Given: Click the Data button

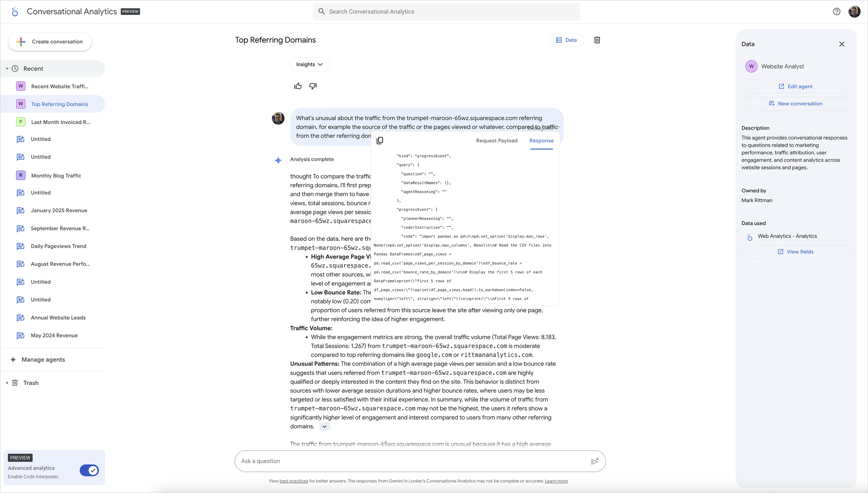Looking at the screenshot, I should click(567, 40).
